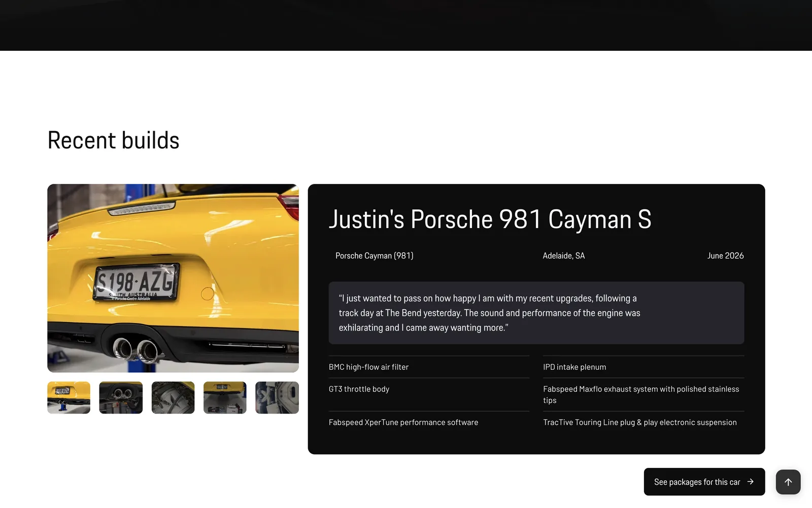812x508 pixels.
Task: Select the first thumbnail of yellow rear bumper
Action: coord(69,398)
